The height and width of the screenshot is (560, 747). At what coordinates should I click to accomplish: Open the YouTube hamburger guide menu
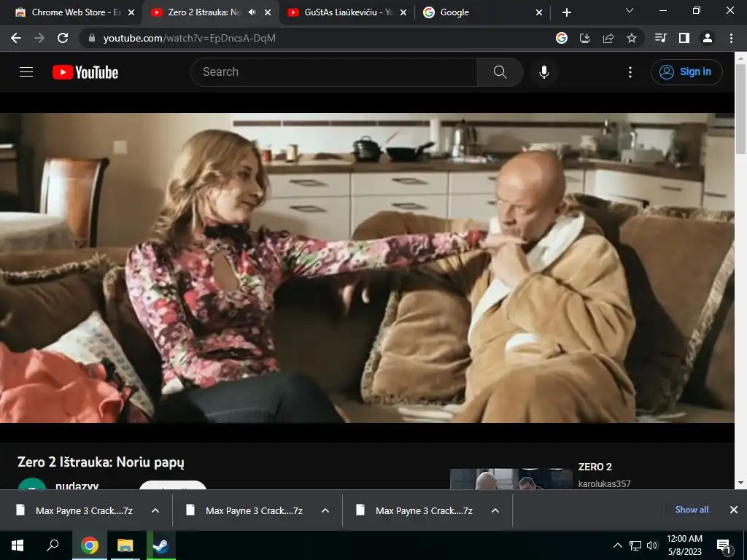26,72
